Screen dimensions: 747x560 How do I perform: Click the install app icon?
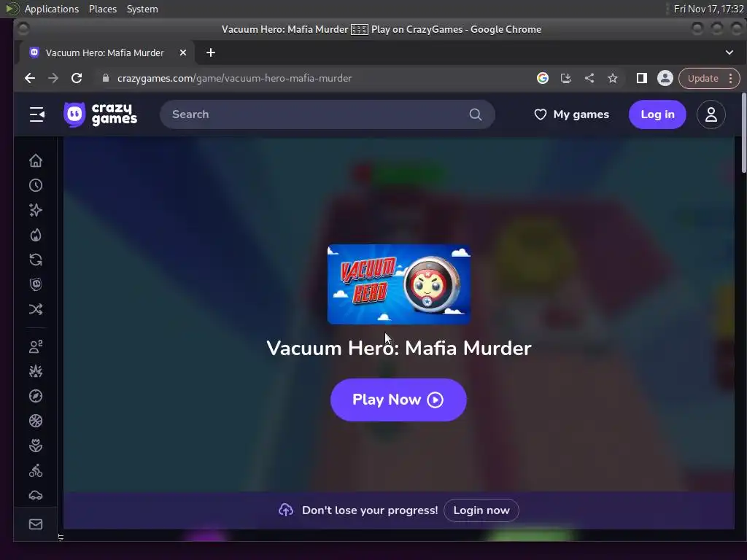(x=566, y=78)
